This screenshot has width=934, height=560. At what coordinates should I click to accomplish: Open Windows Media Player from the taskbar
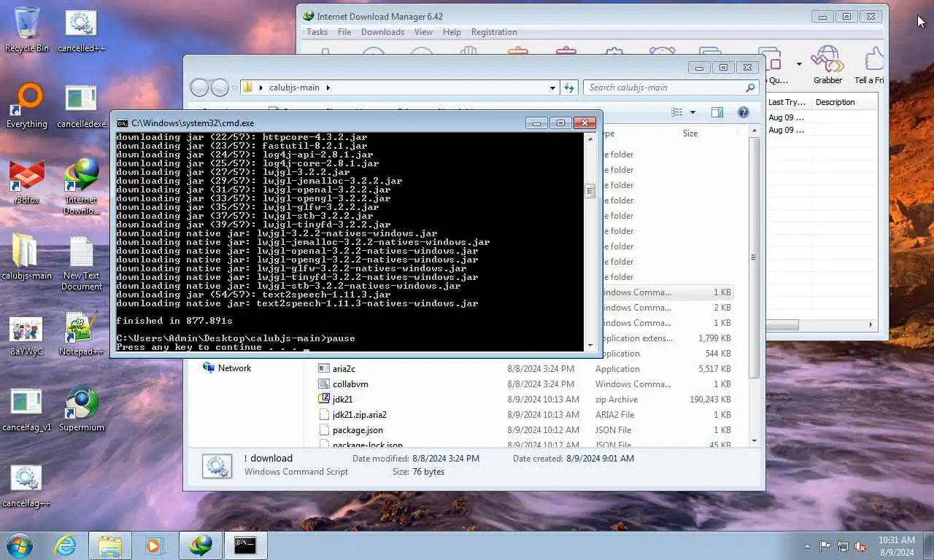tap(154, 545)
